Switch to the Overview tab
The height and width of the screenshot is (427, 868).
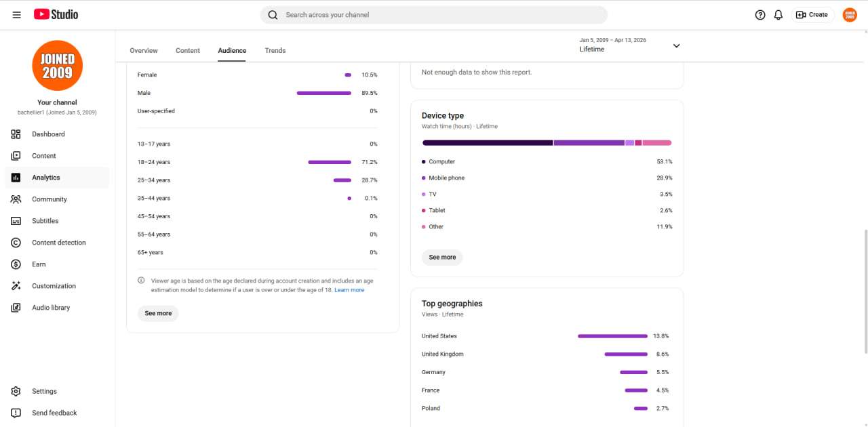(x=144, y=51)
